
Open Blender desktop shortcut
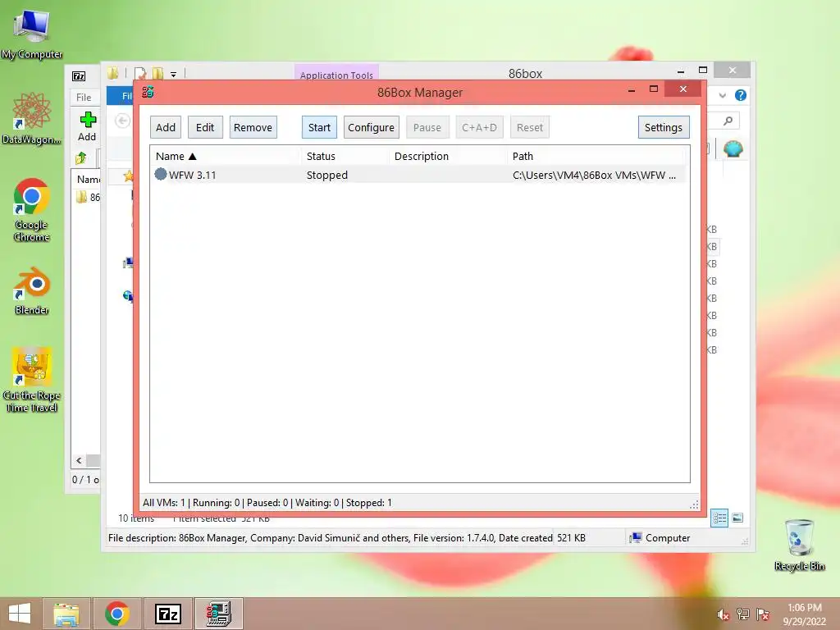click(x=32, y=291)
